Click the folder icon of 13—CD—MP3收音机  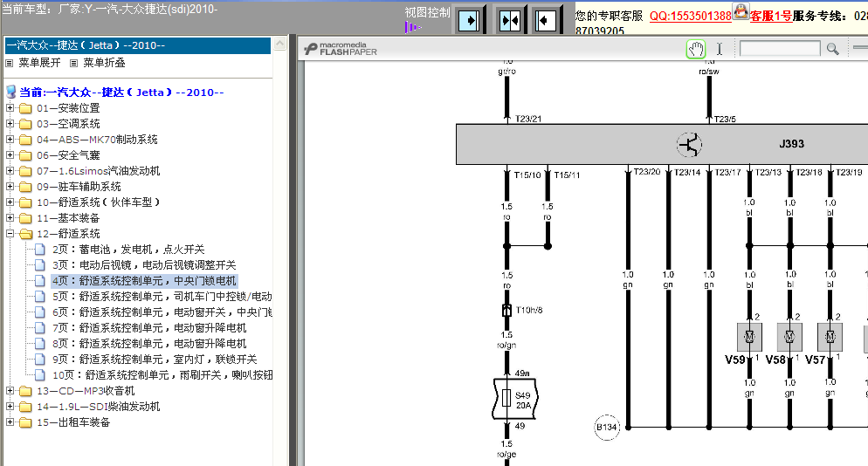(25, 391)
